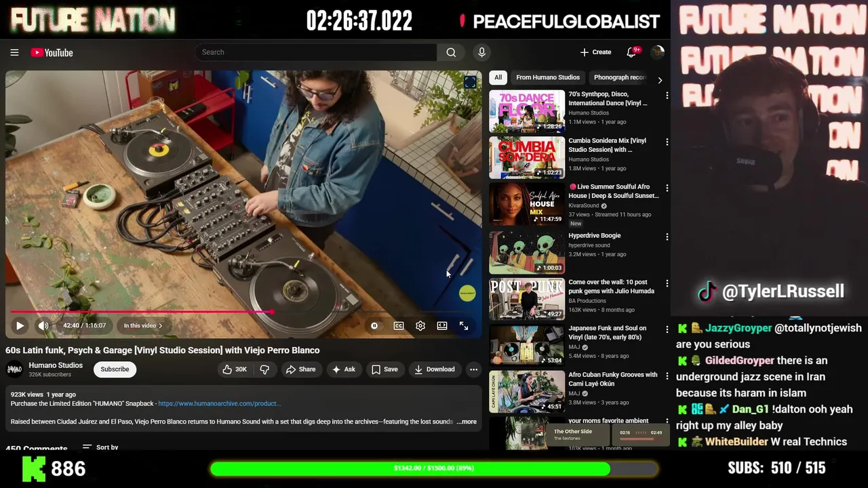Open options menu for 70's Synthpop video
The height and width of the screenshot is (488, 868).
coord(667,96)
